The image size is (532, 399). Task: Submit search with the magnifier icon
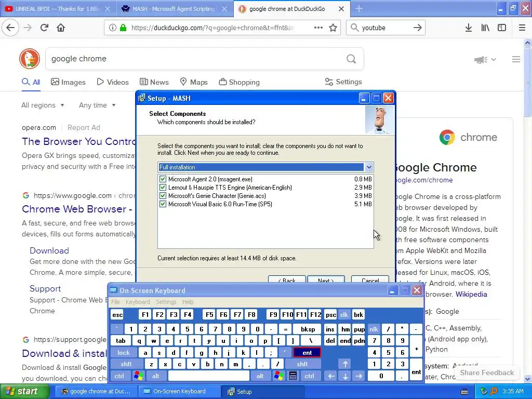point(351,59)
